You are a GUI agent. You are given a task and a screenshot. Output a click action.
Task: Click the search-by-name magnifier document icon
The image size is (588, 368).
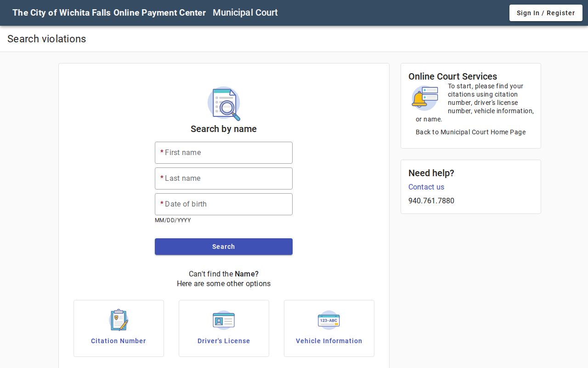point(224,103)
